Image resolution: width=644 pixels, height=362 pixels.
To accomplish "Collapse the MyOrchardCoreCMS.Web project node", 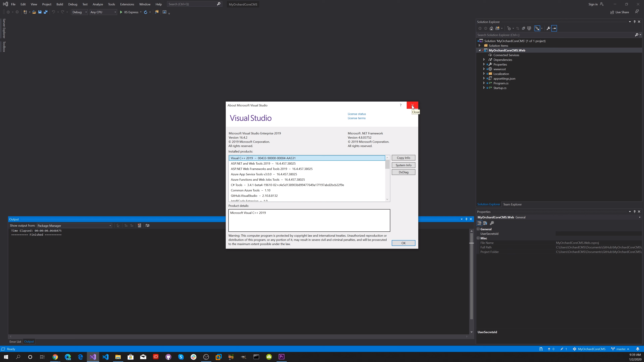I will click(479, 50).
